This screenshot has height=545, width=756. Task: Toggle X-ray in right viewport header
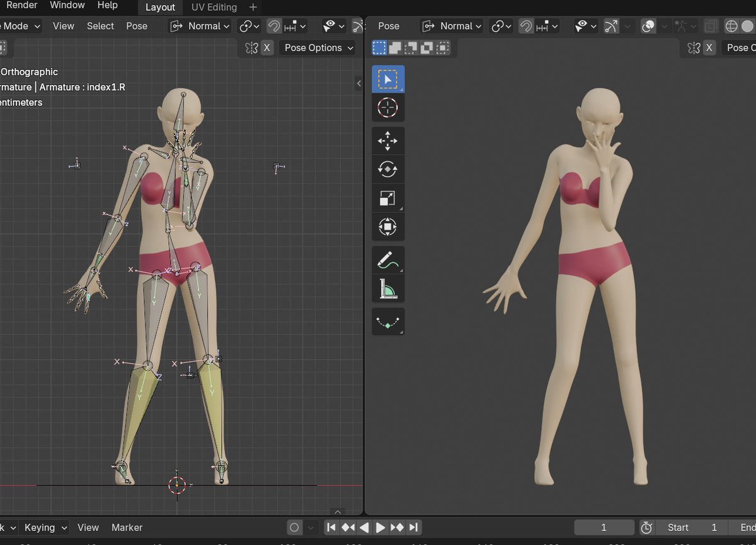[x=711, y=26]
